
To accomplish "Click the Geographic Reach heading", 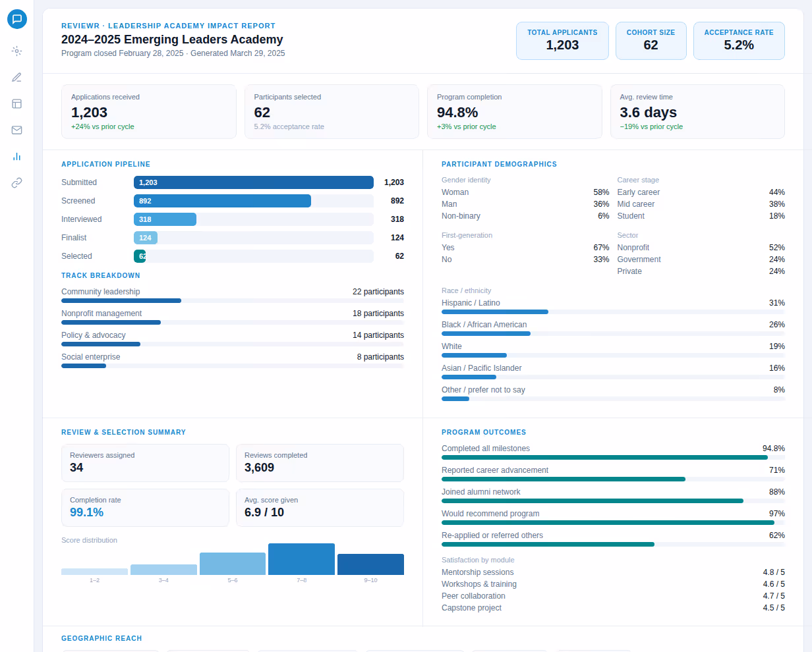I will tap(101, 638).
